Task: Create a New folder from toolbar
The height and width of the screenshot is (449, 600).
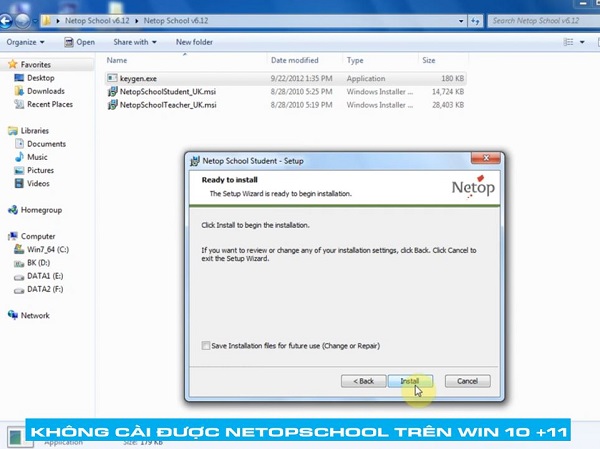Action: click(x=194, y=42)
